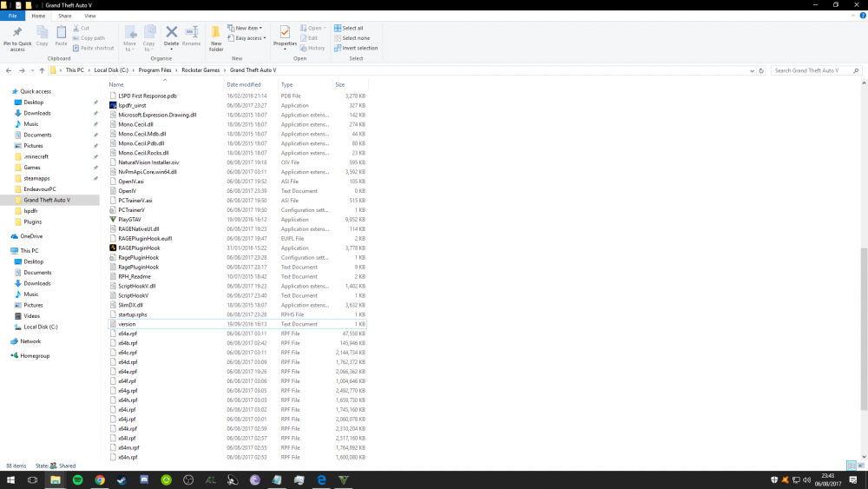
Task: Select the ScriptHookV.dll file
Action: tap(238, 286)
